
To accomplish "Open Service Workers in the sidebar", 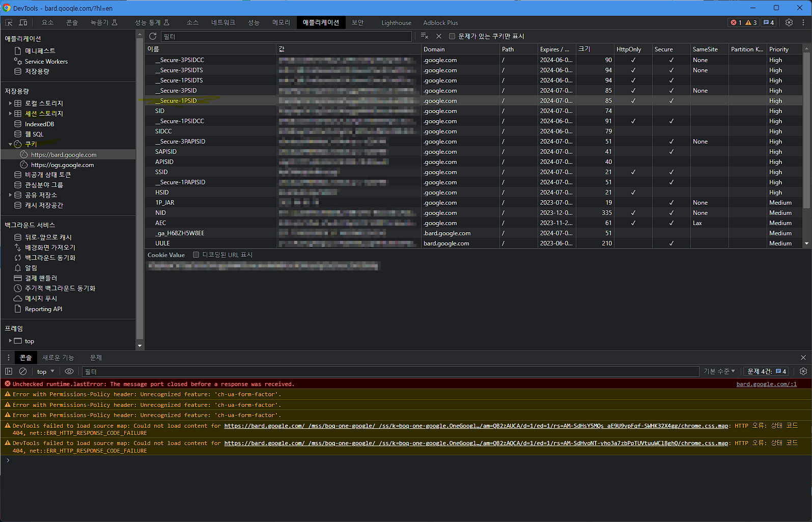I will [x=46, y=61].
